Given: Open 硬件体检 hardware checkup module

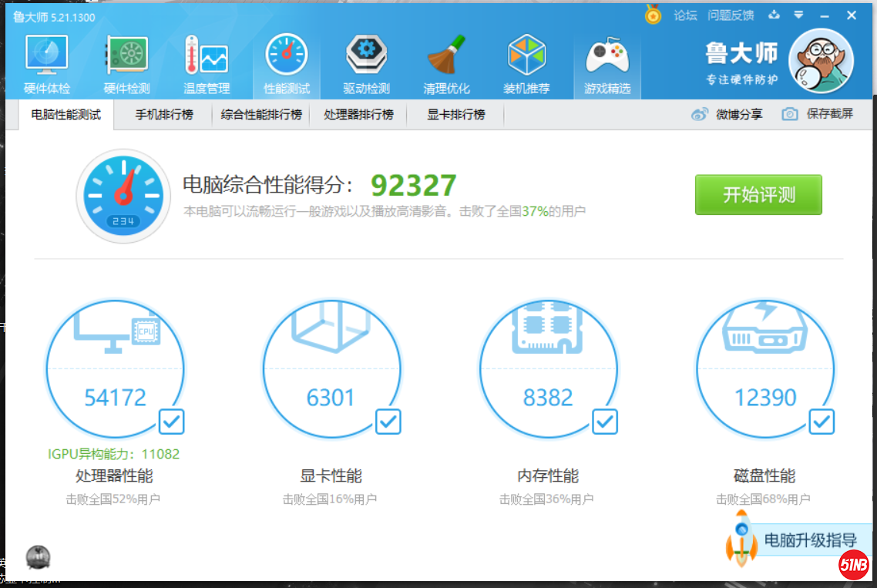Looking at the screenshot, I should click(x=47, y=65).
